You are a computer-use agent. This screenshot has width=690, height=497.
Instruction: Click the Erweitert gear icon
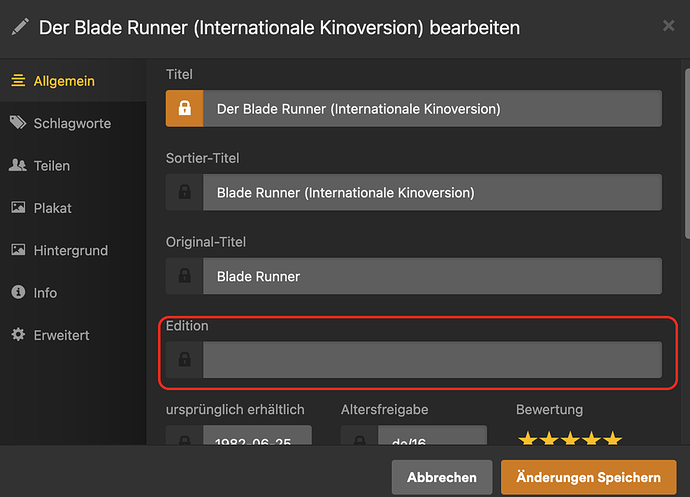coord(18,334)
